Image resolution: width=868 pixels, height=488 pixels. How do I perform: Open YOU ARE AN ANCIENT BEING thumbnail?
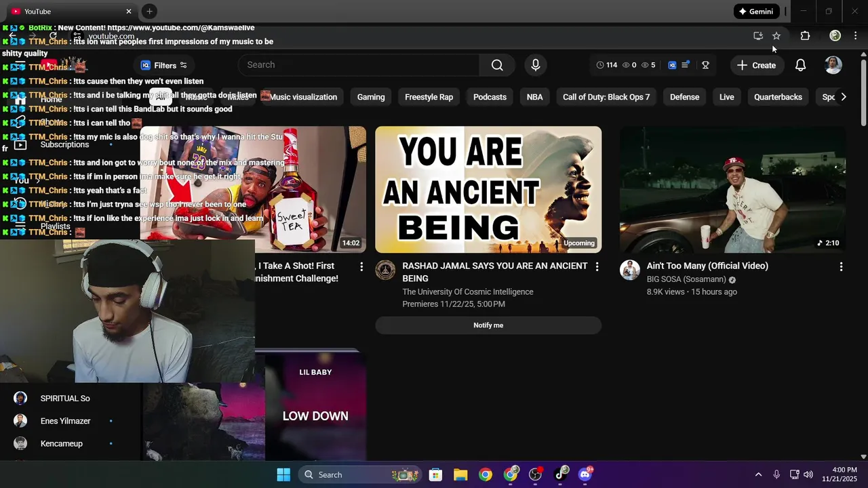(x=488, y=190)
